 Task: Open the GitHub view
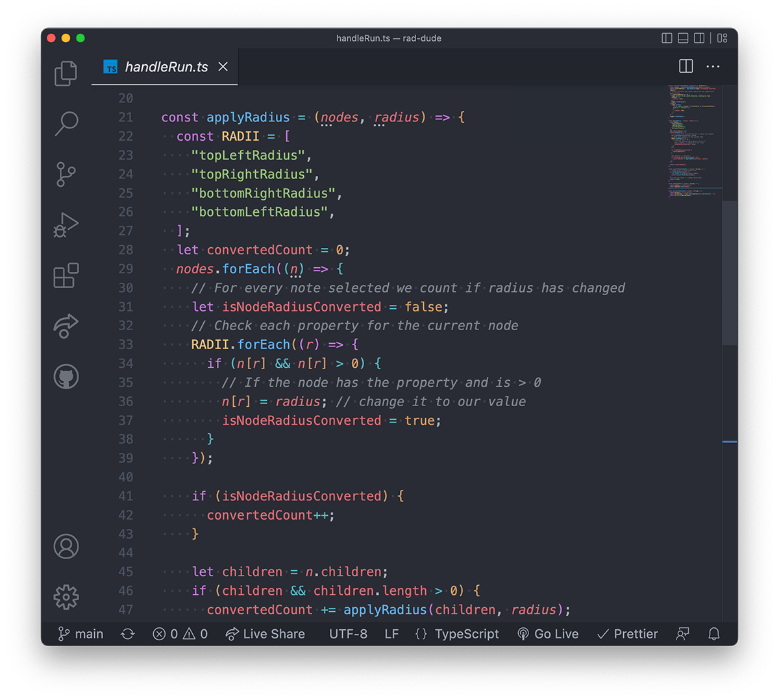(66, 377)
